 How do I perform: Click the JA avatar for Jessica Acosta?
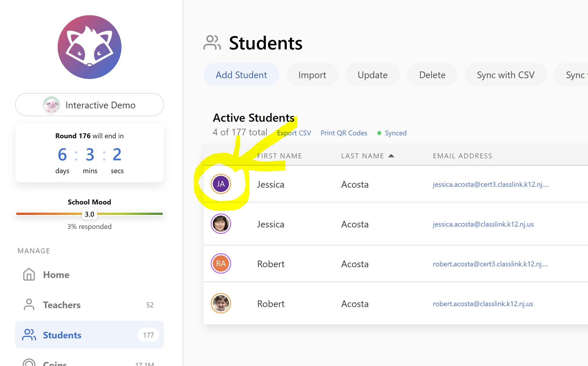point(221,184)
